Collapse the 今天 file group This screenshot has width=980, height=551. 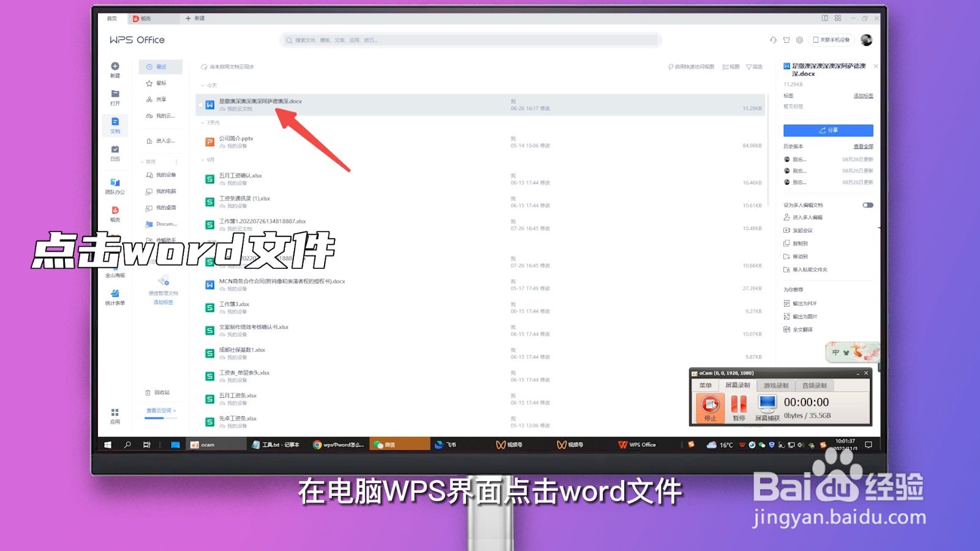click(x=204, y=86)
